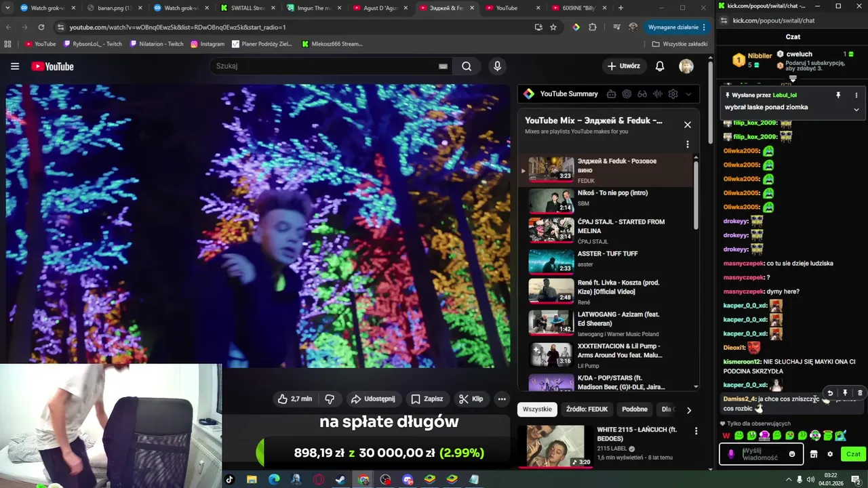This screenshot has height=488, width=868.
Task: Bookmark this page with the star icon
Action: (x=553, y=27)
